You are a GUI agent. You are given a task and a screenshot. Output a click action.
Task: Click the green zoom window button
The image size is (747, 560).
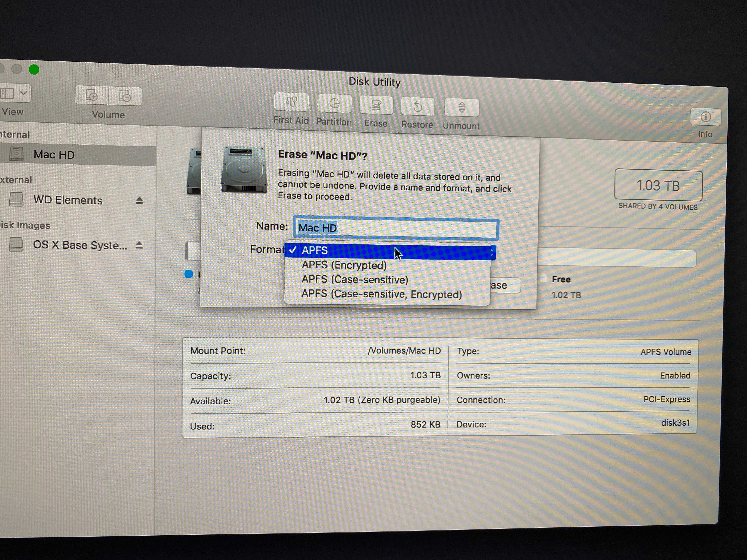coord(34,69)
